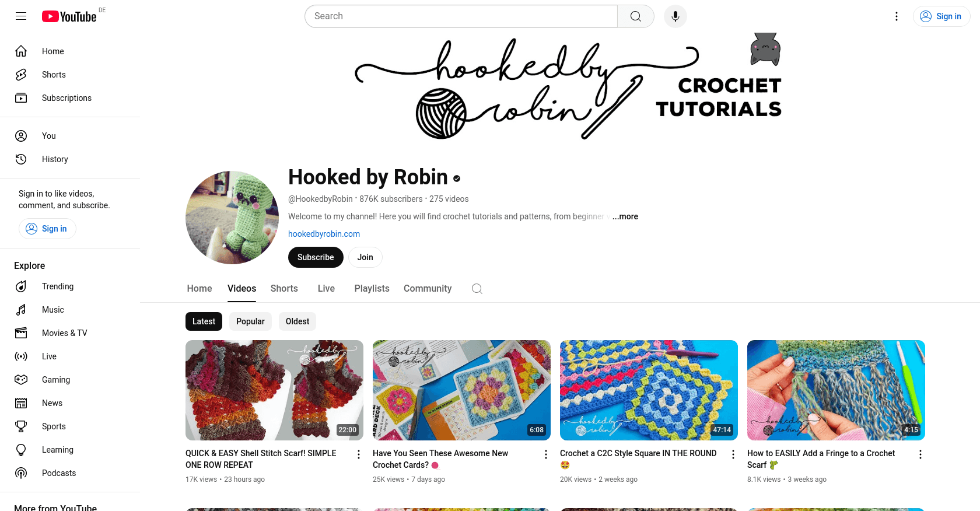Subscribe to Hooked by Robin
Screen dimensions: 980x511
coord(316,257)
